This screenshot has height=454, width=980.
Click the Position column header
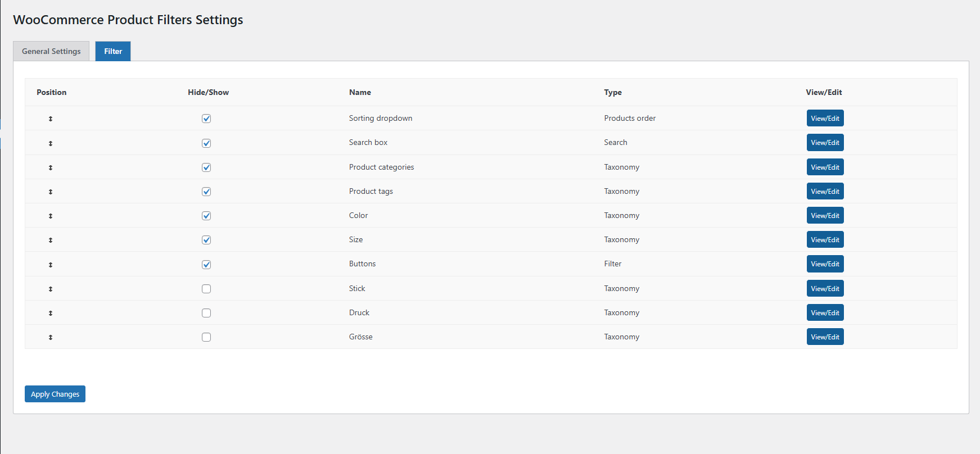[x=52, y=92]
